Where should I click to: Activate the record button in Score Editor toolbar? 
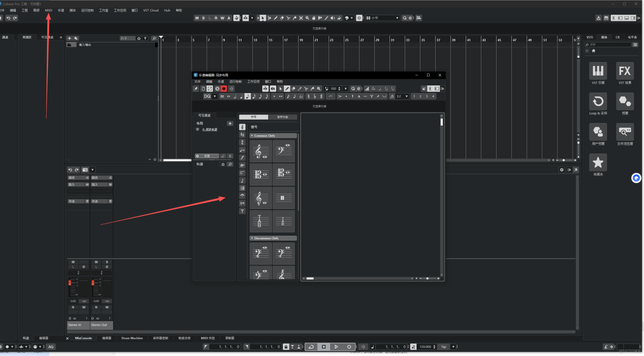pos(224,89)
